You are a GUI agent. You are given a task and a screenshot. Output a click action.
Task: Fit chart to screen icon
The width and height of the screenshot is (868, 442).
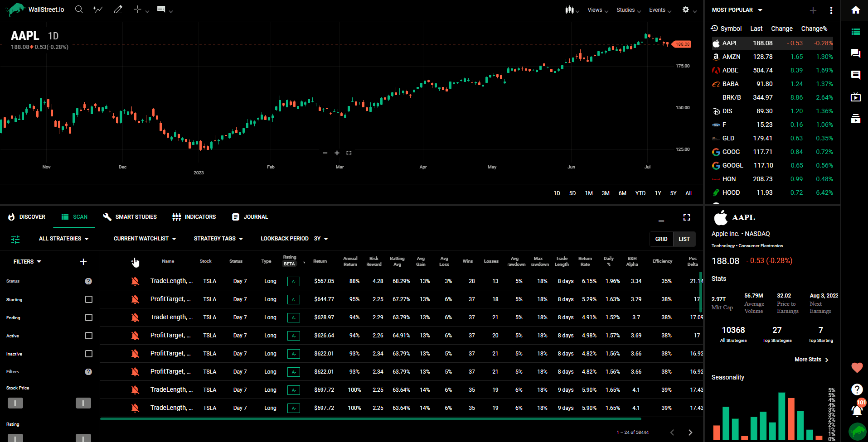click(349, 153)
